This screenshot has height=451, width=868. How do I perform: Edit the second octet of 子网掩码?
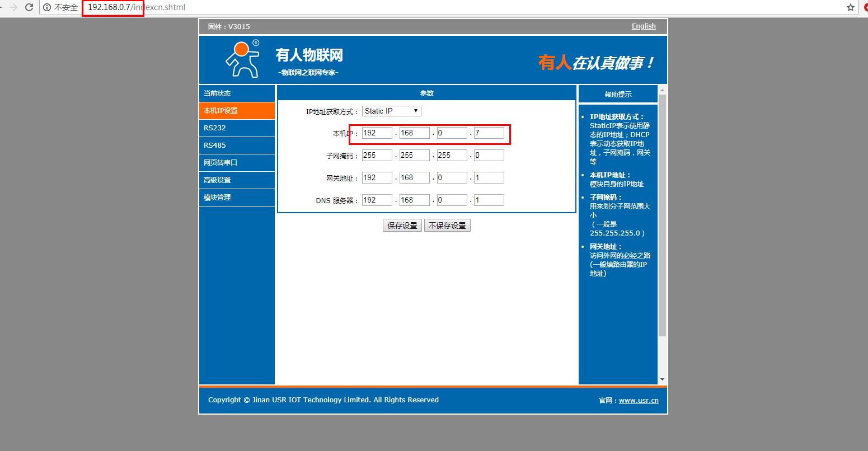tap(415, 156)
